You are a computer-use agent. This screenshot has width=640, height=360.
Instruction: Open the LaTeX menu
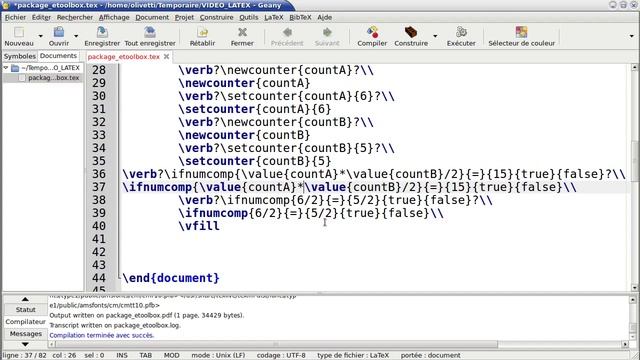tap(273, 17)
